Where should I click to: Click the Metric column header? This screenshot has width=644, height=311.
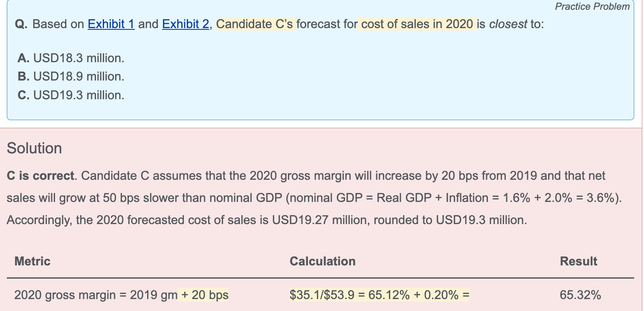click(32, 261)
